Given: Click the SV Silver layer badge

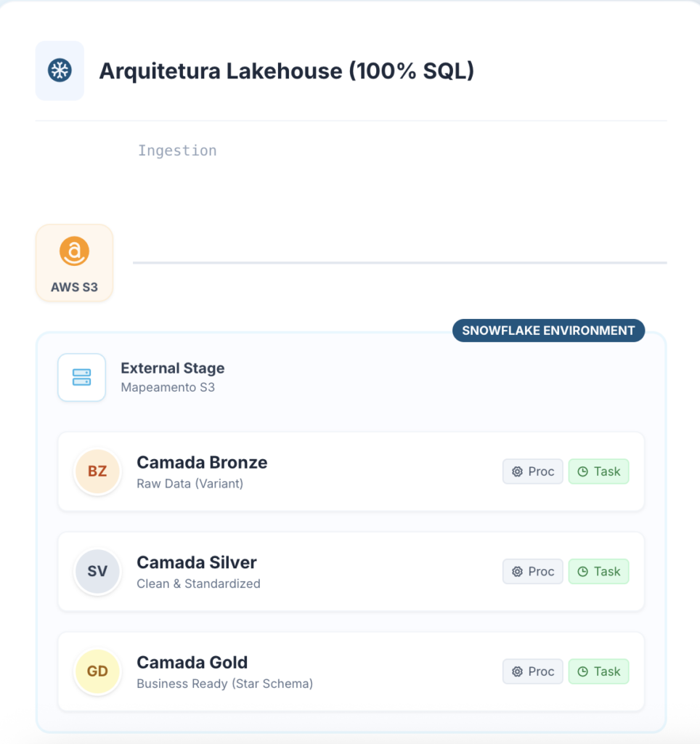Looking at the screenshot, I should [x=97, y=571].
